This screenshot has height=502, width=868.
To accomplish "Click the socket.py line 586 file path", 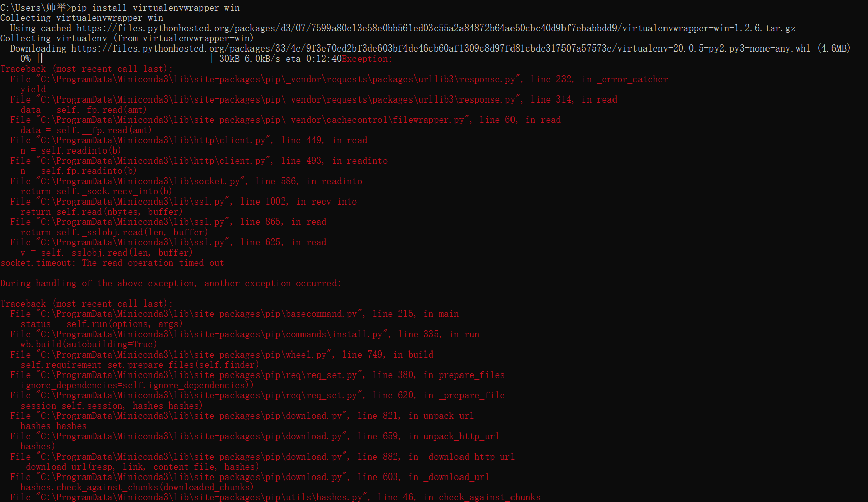I will click(140, 181).
